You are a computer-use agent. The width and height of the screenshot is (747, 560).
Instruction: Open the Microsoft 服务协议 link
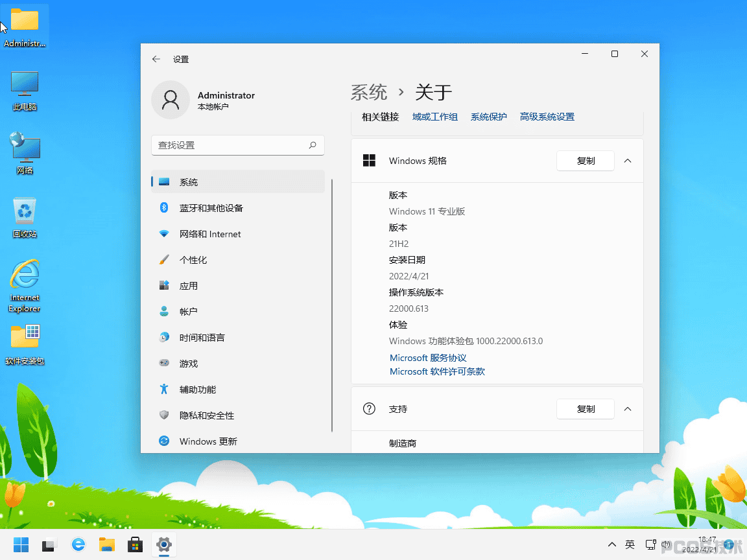[x=428, y=358]
